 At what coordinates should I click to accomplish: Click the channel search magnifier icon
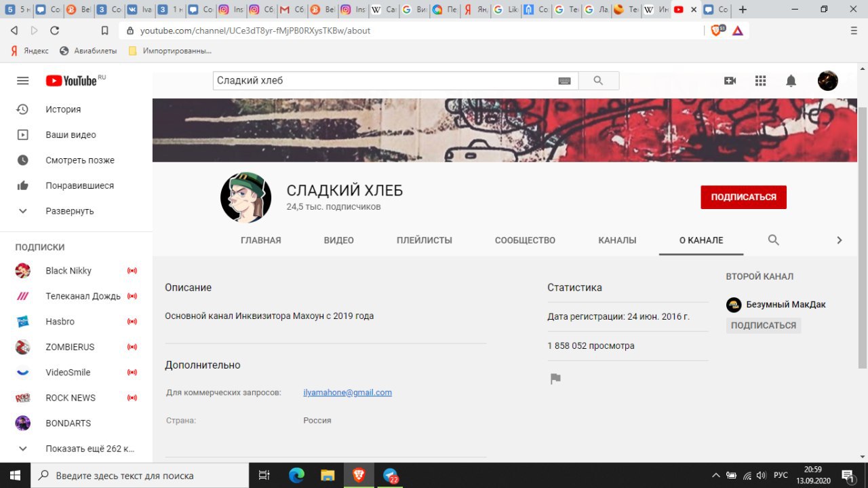click(773, 240)
